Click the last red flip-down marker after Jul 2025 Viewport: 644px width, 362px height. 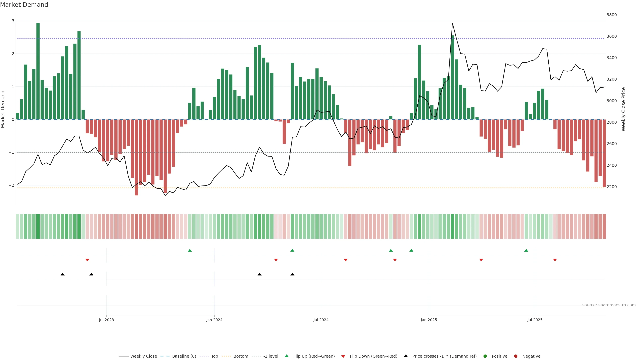[x=555, y=260]
